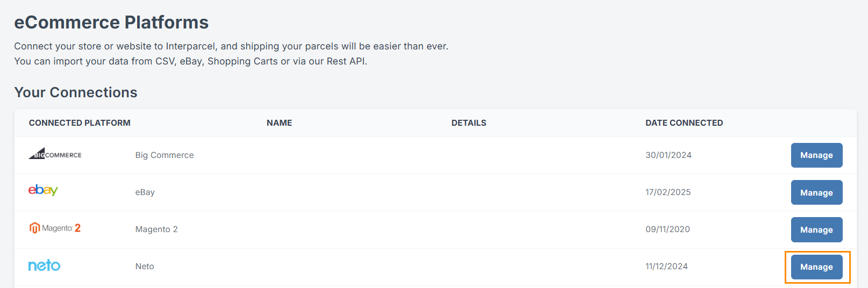The width and height of the screenshot is (868, 288).
Task: Manage the Big Commerce connection
Action: coord(816,155)
